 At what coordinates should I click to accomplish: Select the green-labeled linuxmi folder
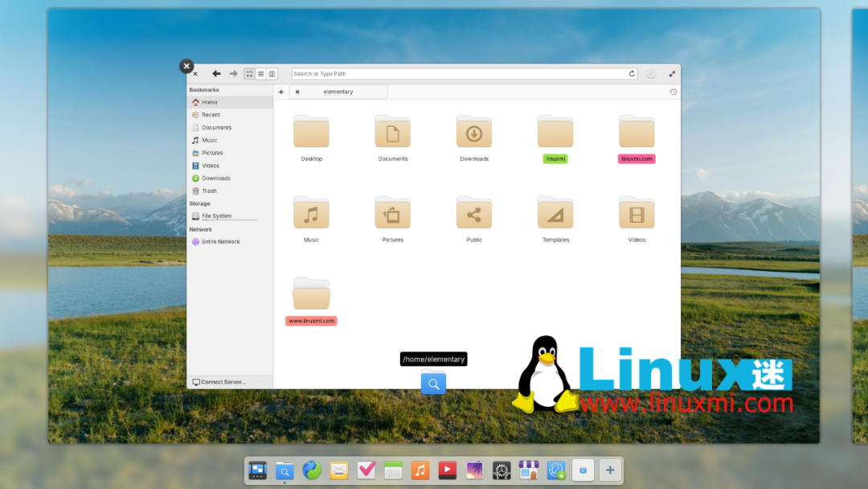[555, 138]
